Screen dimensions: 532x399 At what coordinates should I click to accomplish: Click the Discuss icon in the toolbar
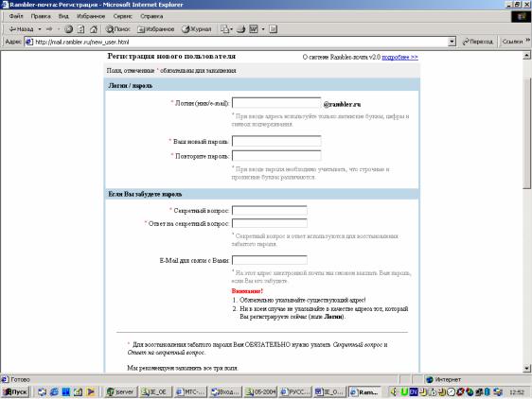click(274, 29)
